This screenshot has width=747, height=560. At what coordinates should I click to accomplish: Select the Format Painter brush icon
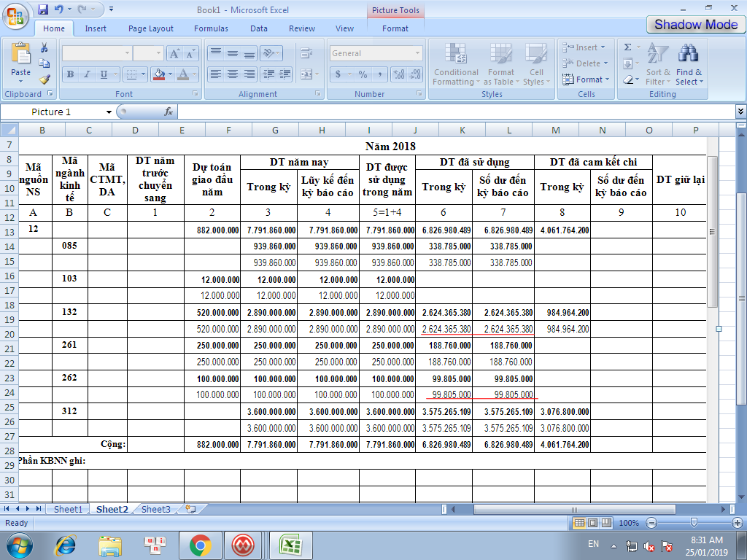pyautogui.click(x=44, y=79)
